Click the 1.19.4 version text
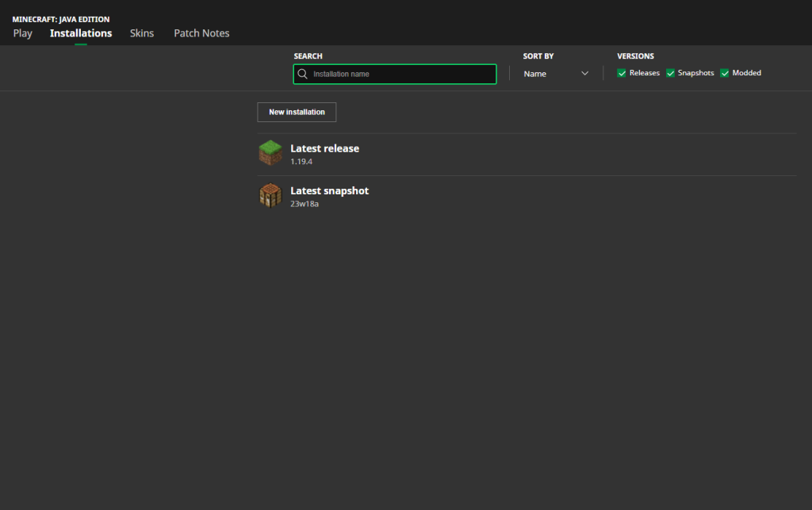Viewport: 812px width, 510px height. pyautogui.click(x=301, y=162)
